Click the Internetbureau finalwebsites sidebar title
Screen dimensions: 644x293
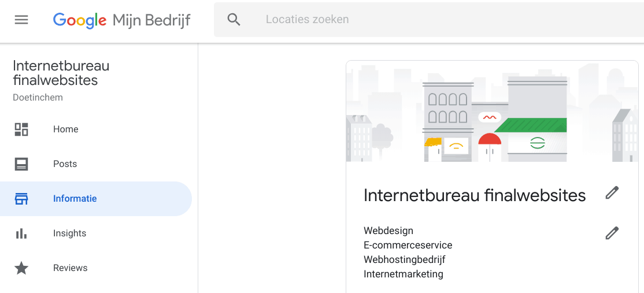pos(61,73)
